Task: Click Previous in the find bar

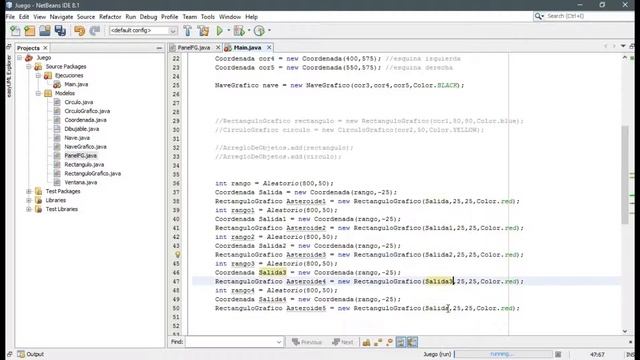Action: click(307, 342)
